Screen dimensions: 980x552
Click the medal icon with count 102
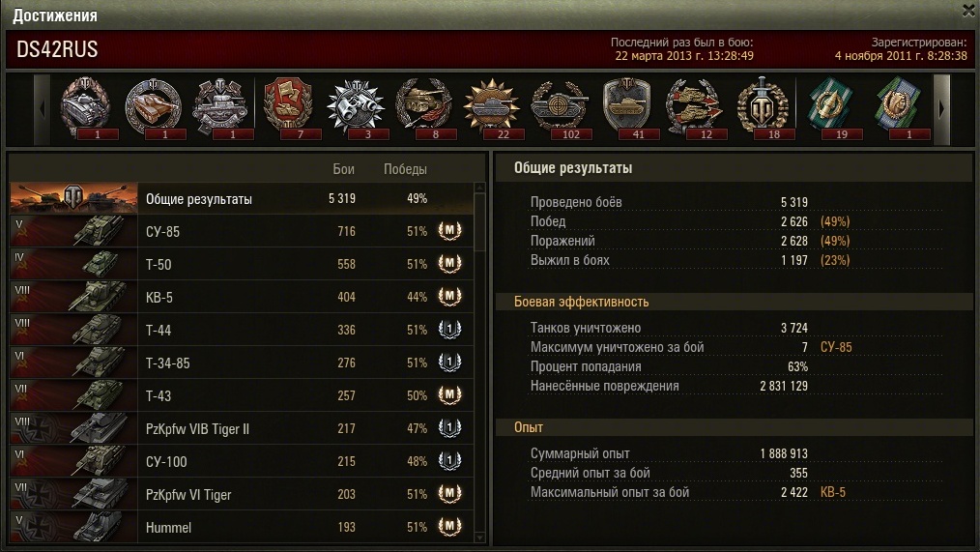(x=560, y=107)
